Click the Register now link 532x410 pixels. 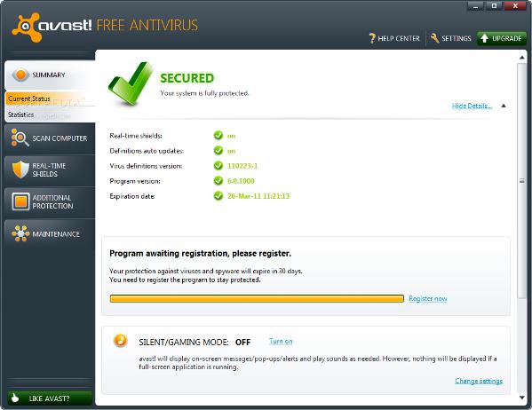[428, 298]
